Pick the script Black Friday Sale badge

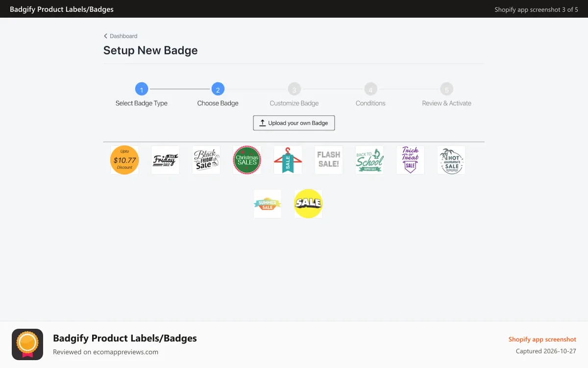pos(206,160)
